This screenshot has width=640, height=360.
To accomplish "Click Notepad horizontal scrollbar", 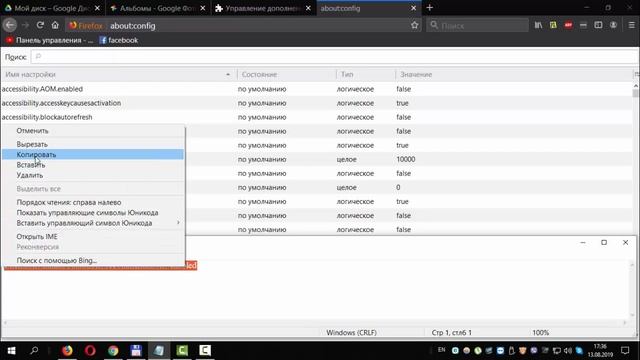I will coord(314,322).
